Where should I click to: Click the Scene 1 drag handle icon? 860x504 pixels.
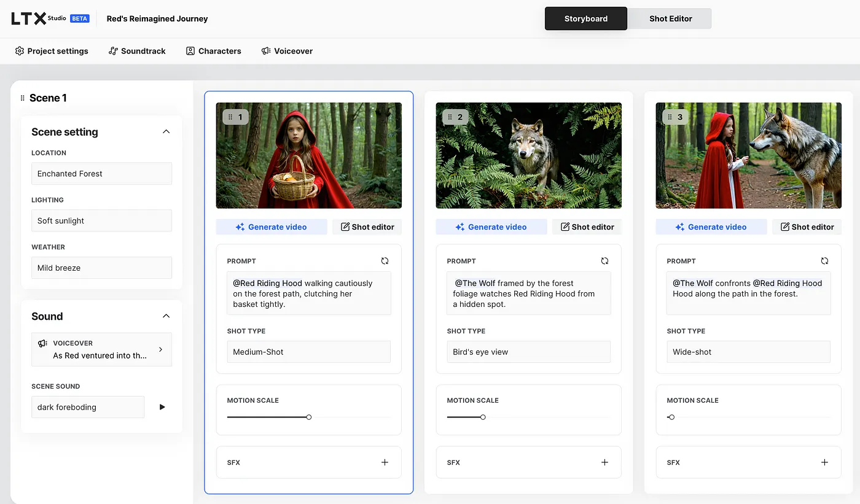click(x=23, y=98)
